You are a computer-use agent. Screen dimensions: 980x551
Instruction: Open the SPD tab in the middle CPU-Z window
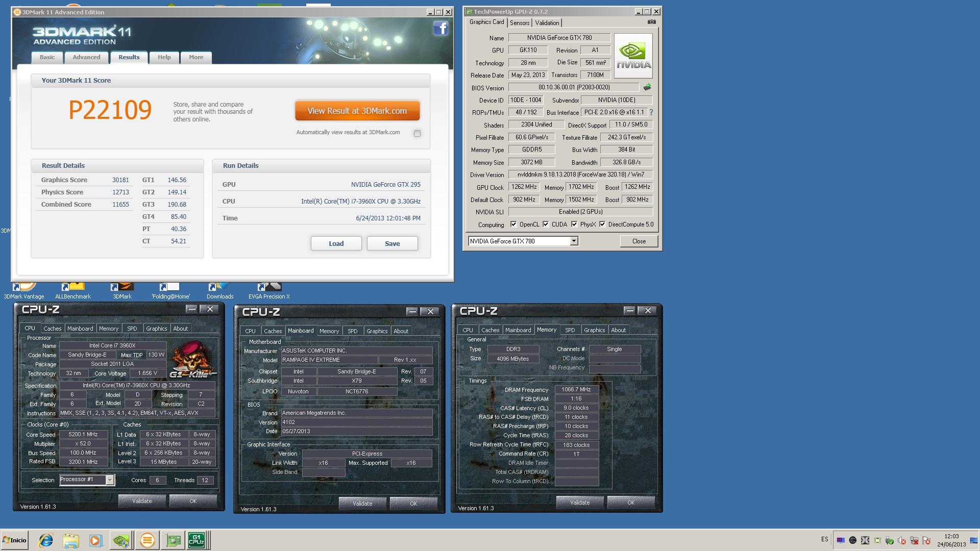pyautogui.click(x=353, y=331)
